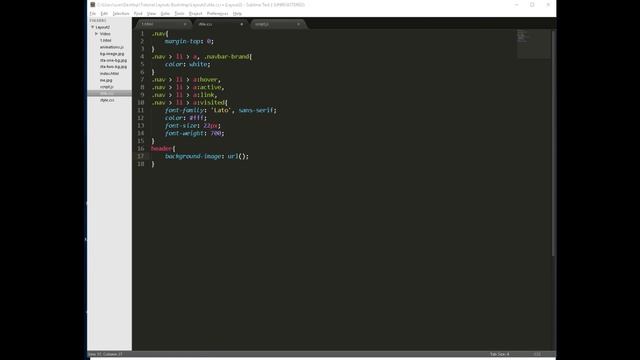The height and width of the screenshot is (360, 640).
Task: Switch to the 1.html editor tab
Action: [163, 24]
